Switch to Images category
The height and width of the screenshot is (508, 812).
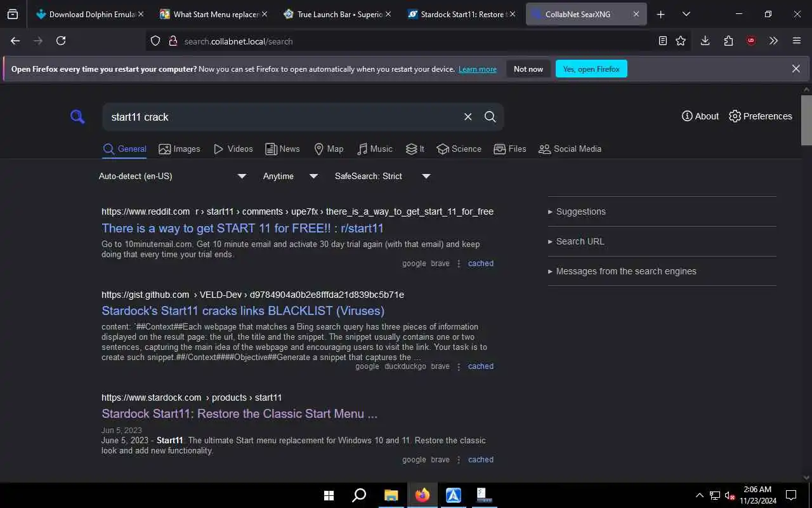point(180,149)
